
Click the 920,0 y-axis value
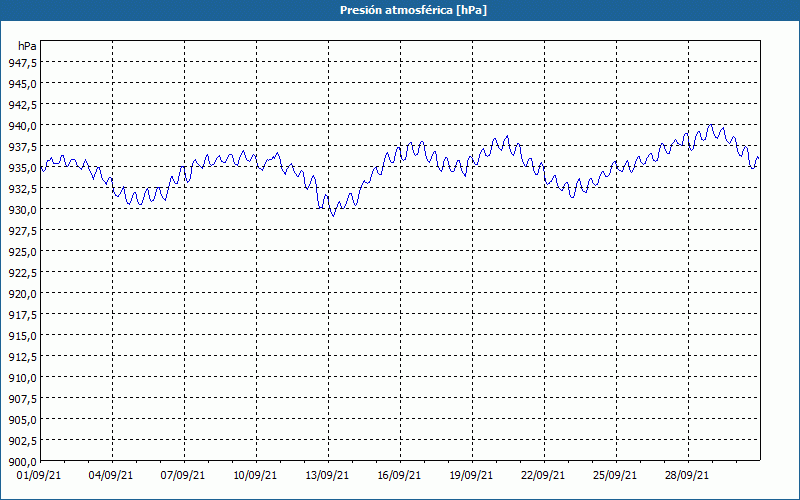pyautogui.click(x=22, y=293)
